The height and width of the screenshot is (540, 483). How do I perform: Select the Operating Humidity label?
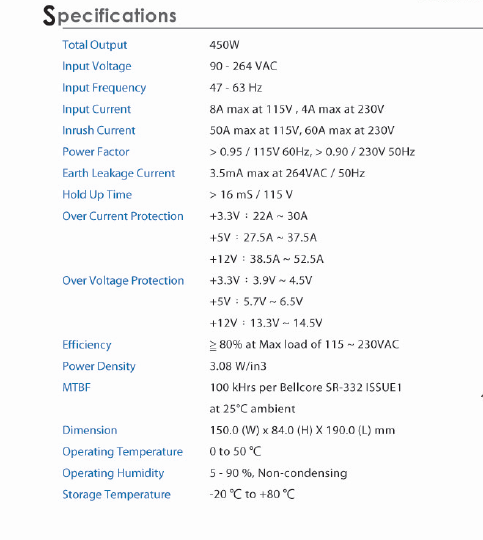tap(113, 473)
